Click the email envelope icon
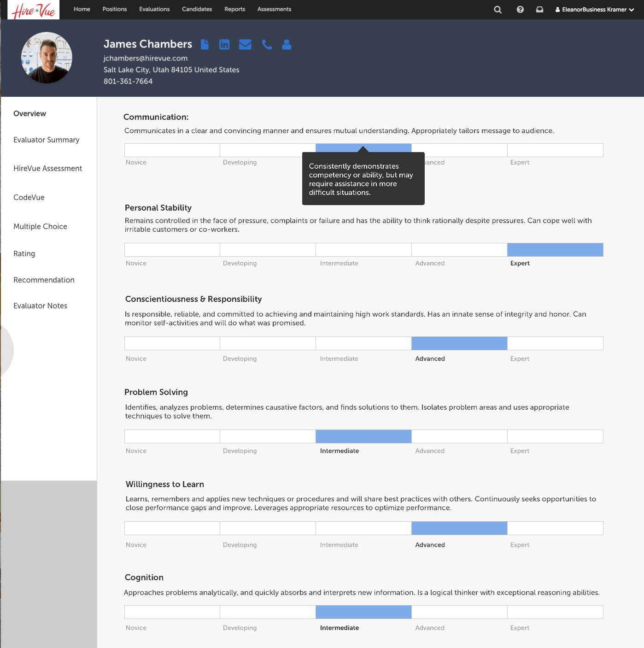Image resolution: width=644 pixels, height=648 pixels. (x=245, y=44)
